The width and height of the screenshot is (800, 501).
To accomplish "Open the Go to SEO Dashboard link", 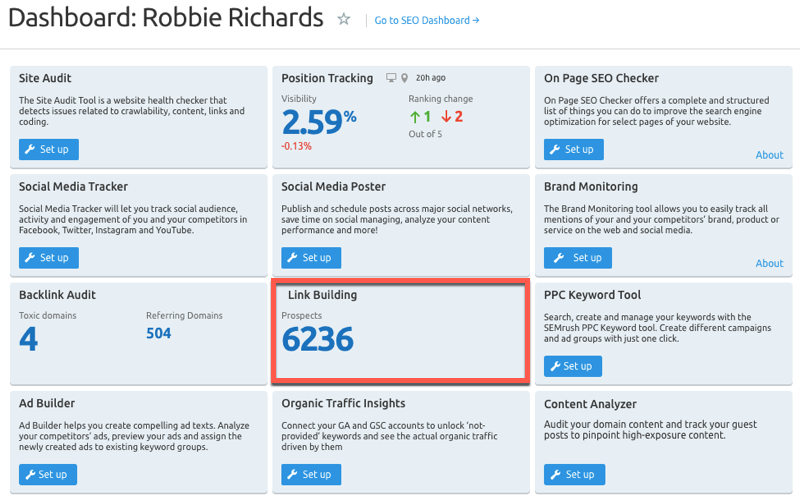I will click(427, 20).
